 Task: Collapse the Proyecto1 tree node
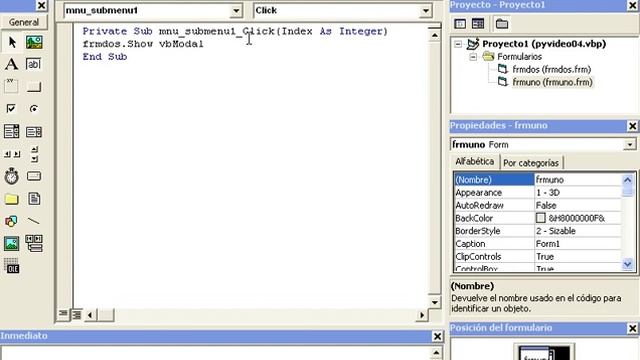tap(458, 44)
